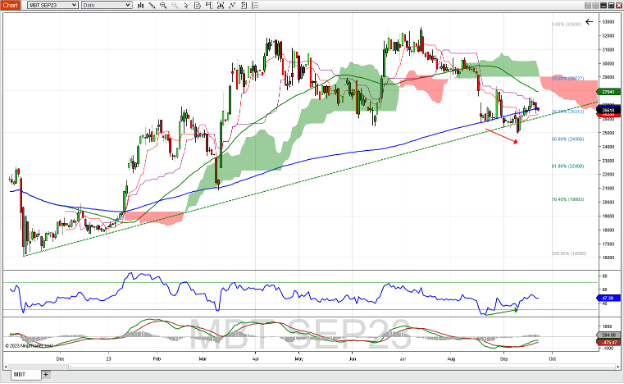624x384 pixels.
Task: Click the Feb label on time axis
Action: [157, 359]
